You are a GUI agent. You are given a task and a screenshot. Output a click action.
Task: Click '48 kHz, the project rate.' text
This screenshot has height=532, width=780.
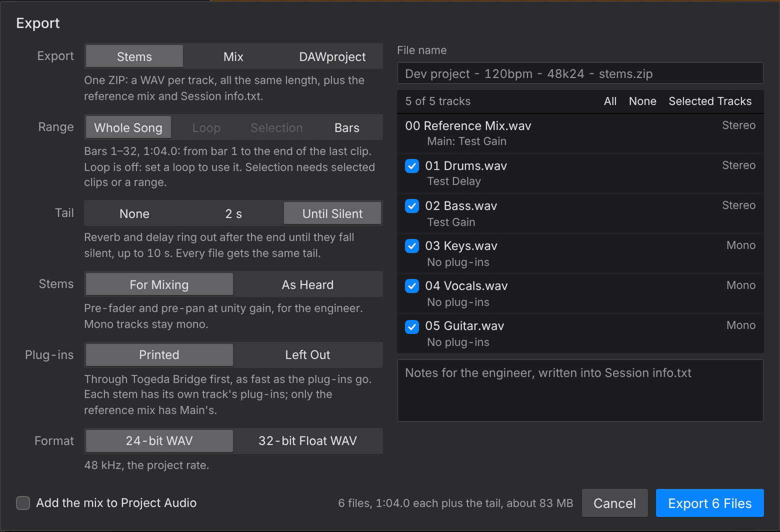pyautogui.click(x=146, y=465)
